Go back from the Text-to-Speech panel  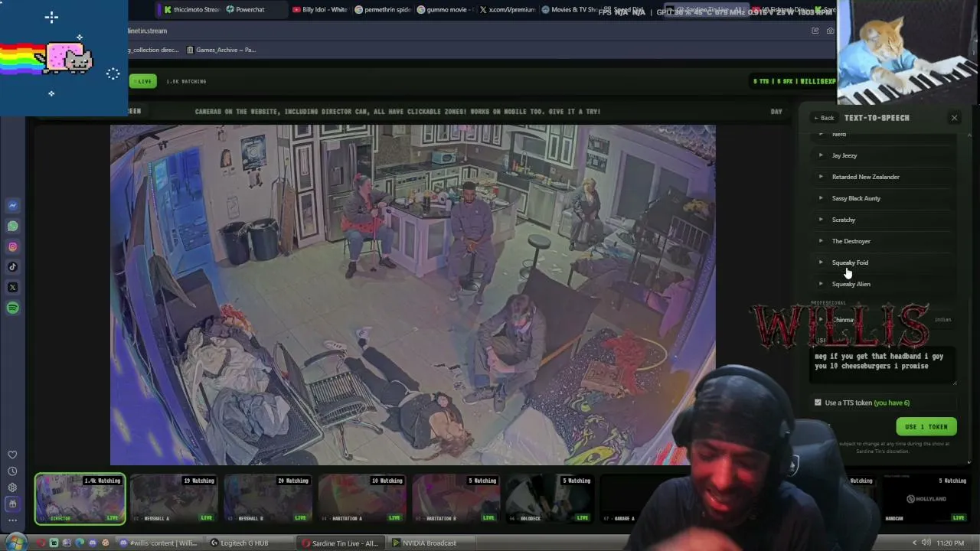[824, 118]
